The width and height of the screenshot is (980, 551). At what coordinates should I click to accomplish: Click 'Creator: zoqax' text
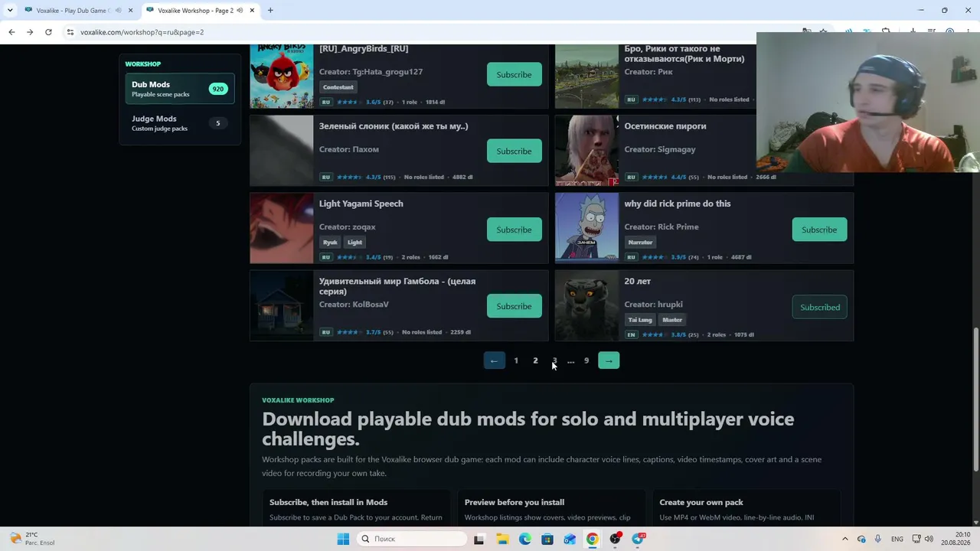(348, 227)
